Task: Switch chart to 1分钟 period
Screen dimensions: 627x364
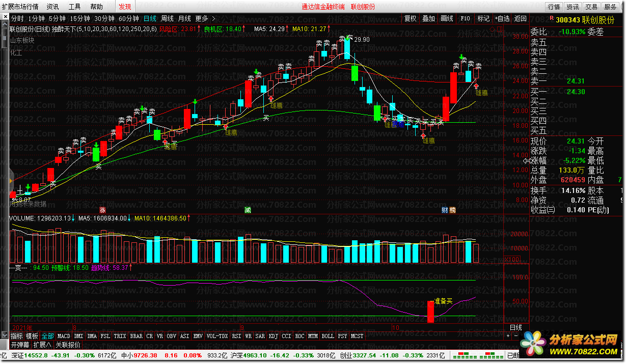Action: tap(36, 18)
